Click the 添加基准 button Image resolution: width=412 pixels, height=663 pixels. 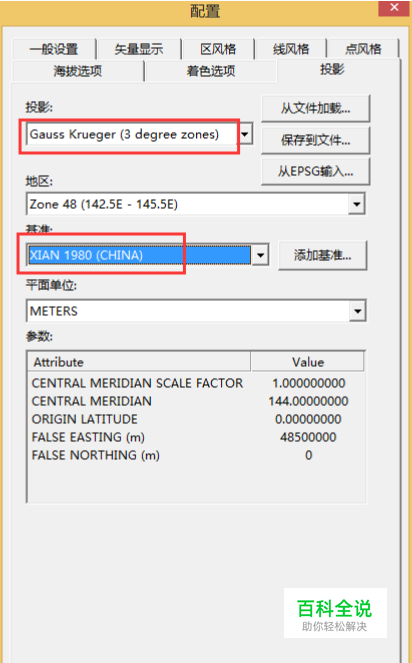coord(322,255)
